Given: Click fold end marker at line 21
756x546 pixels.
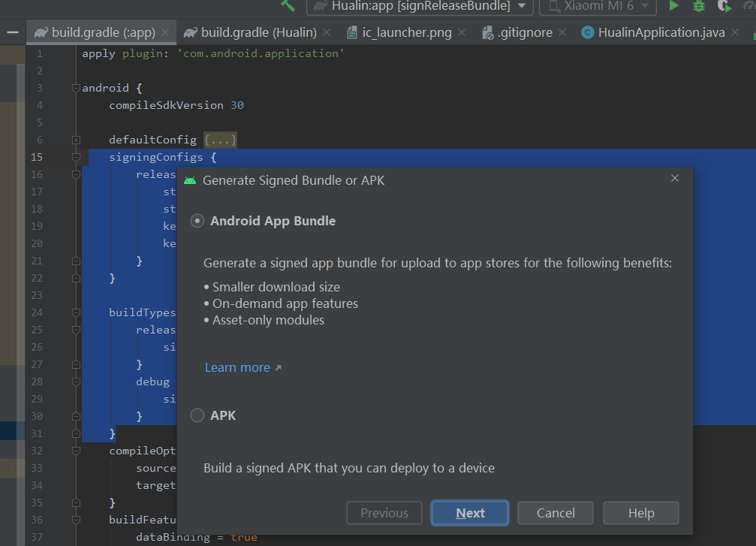Looking at the screenshot, I should 76,261.
